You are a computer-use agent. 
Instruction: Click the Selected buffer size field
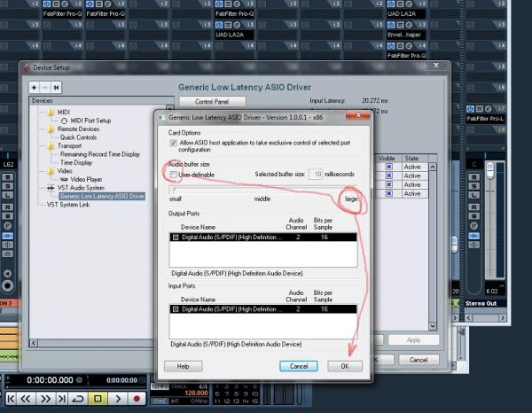click(316, 176)
